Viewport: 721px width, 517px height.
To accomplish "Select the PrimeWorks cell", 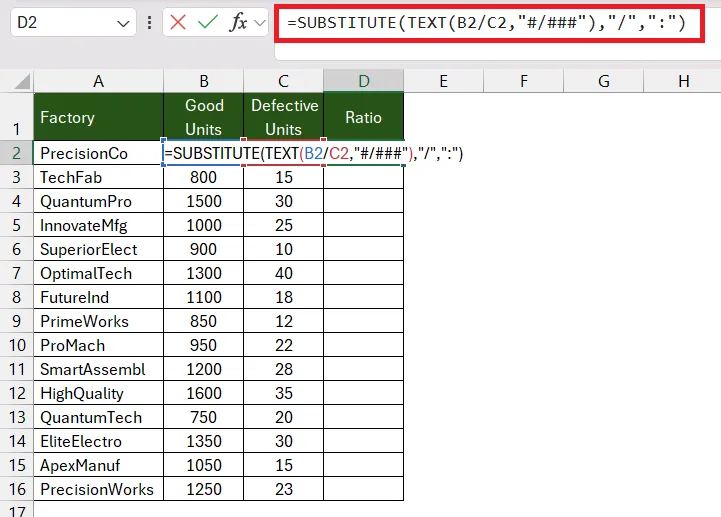I will point(98,321).
